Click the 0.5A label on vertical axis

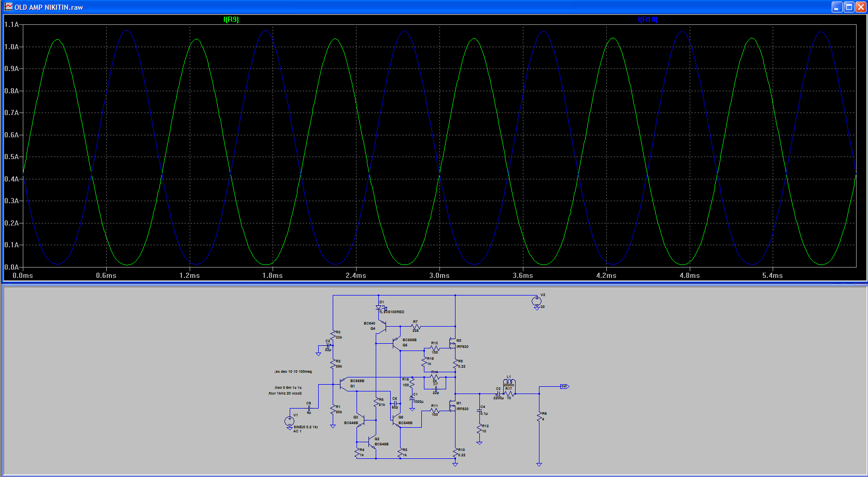click(11, 157)
